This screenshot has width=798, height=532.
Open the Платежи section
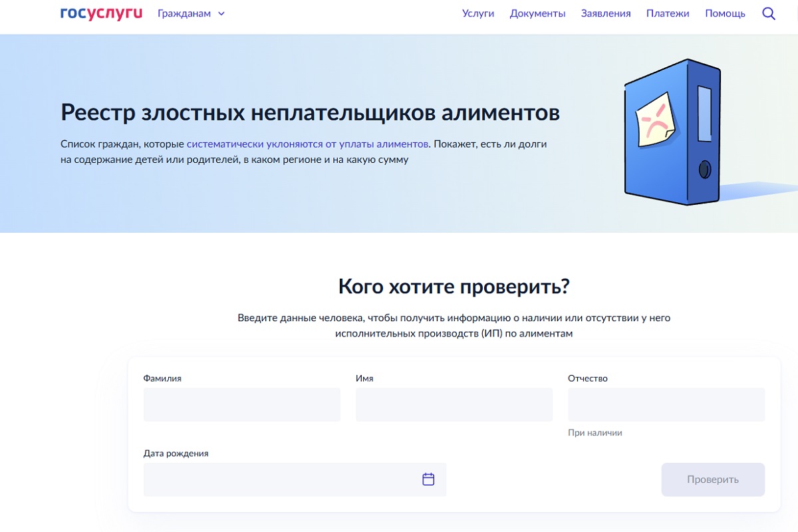(x=667, y=13)
